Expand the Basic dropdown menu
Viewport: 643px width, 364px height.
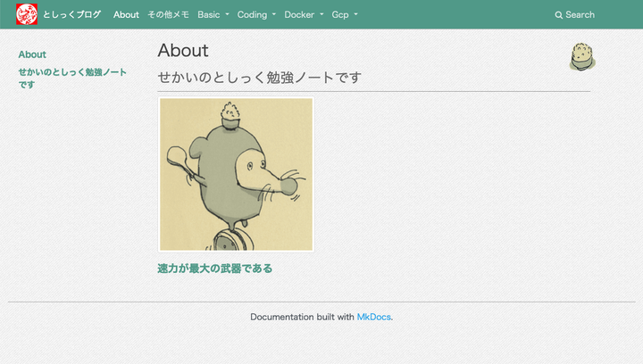[x=213, y=15]
